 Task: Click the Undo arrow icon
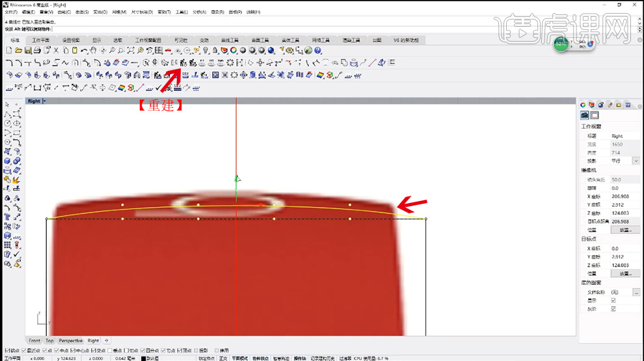tap(84, 51)
